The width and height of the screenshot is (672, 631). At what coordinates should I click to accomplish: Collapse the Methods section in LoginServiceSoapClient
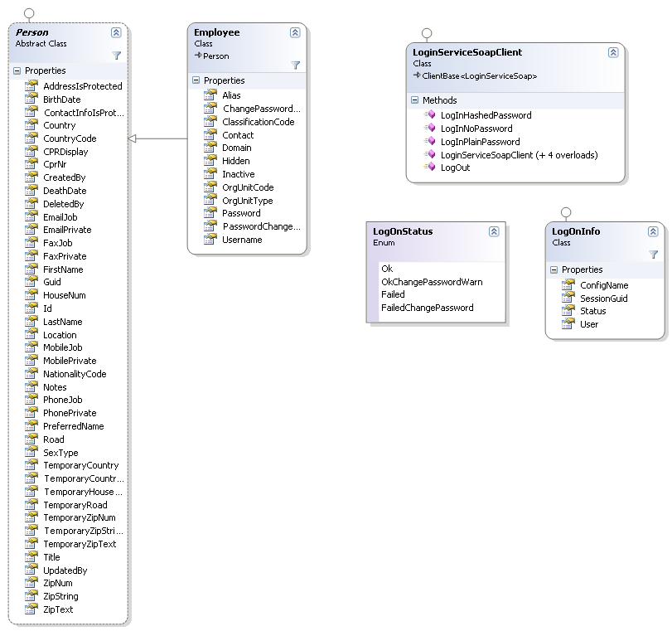pos(415,100)
